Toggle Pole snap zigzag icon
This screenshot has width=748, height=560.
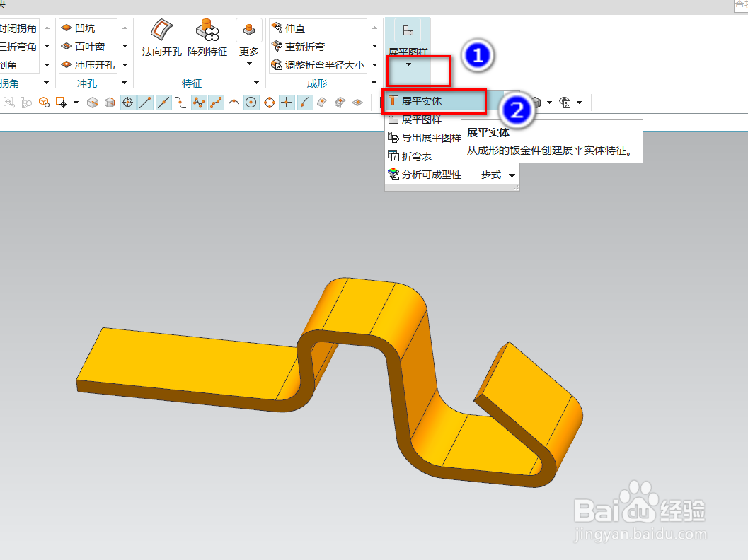pyautogui.click(x=198, y=103)
